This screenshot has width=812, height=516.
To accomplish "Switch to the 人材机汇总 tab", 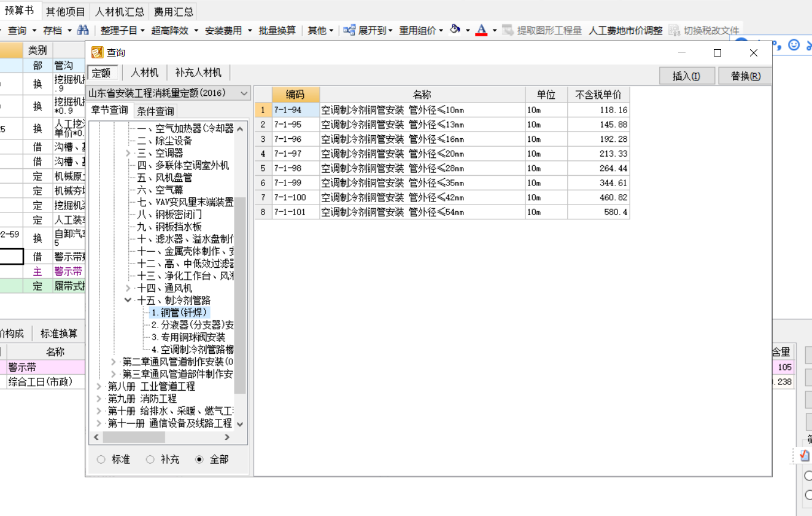I will coord(120,11).
